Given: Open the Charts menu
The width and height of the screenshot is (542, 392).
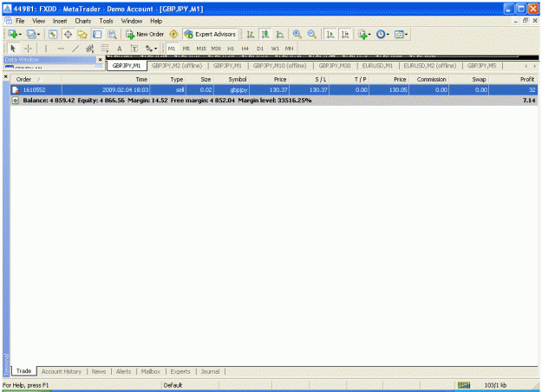Looking at the screenshot, I should (83, 21).
